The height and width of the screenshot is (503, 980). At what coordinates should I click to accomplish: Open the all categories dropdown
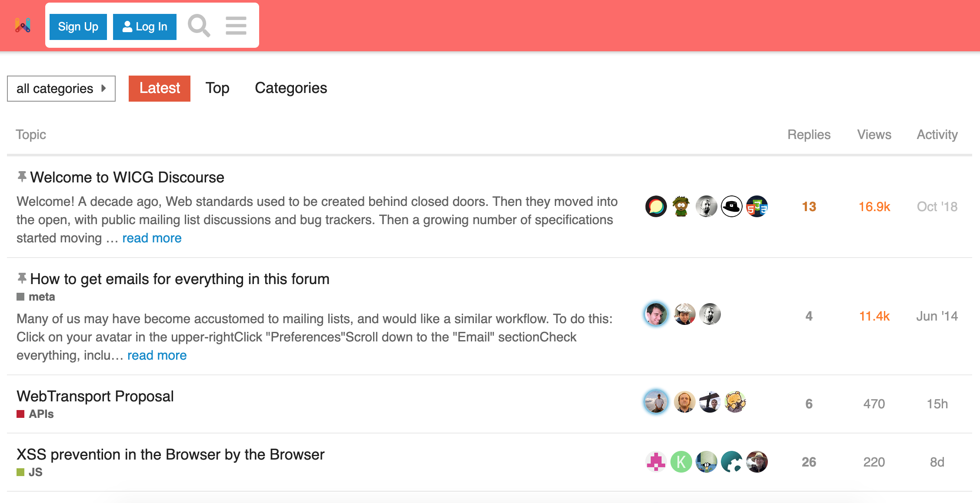(x=61, y=88)
